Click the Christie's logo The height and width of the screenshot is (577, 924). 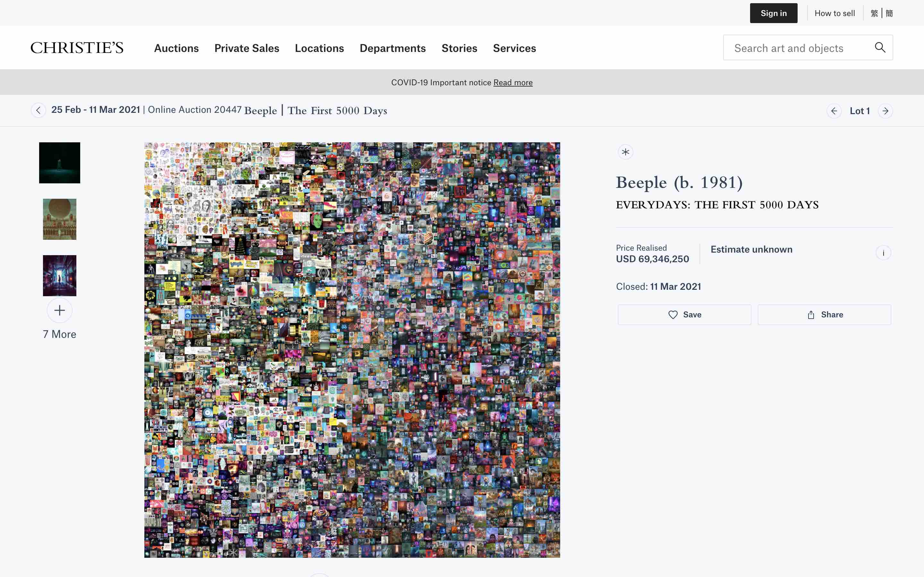tap(77, 48)
